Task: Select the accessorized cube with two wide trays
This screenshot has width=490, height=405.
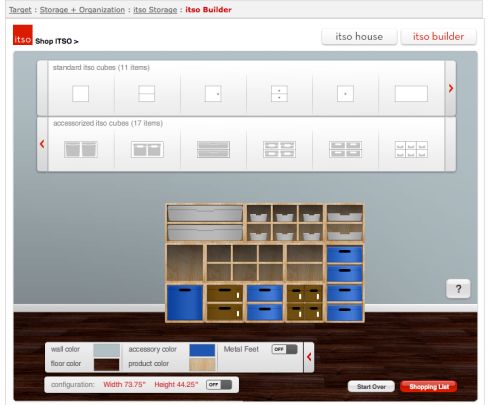Action: (x=213, y=149)
